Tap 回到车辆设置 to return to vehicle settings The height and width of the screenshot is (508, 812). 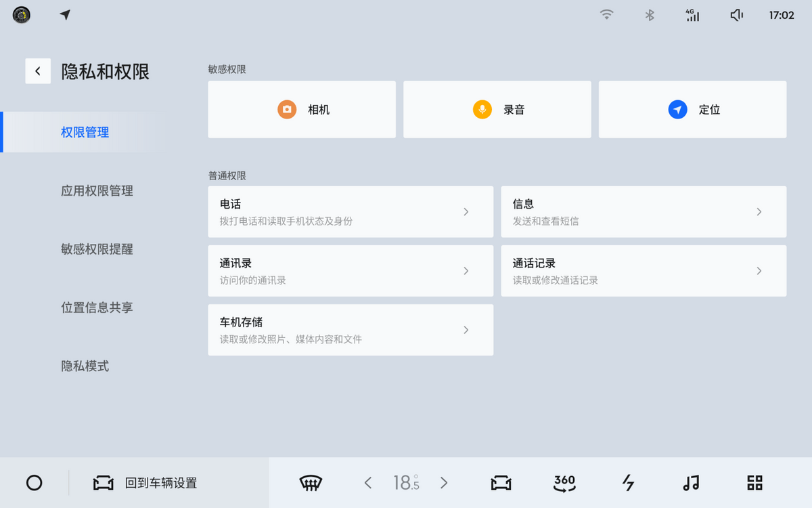[x=150, y=483]
